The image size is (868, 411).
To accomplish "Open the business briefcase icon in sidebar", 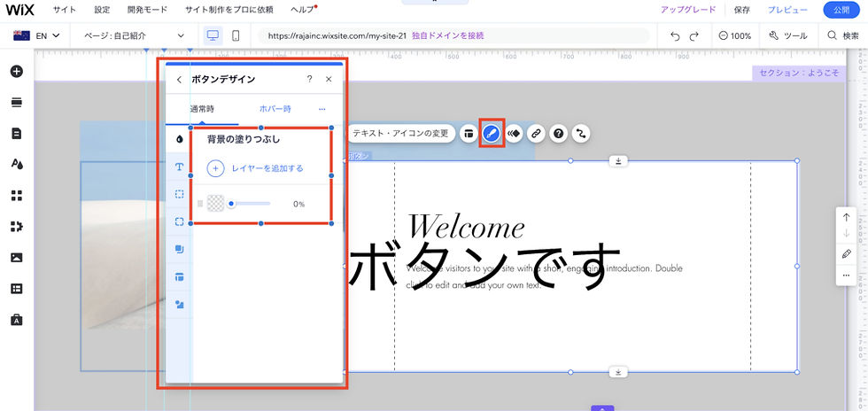I will click(x=17, y=320).
